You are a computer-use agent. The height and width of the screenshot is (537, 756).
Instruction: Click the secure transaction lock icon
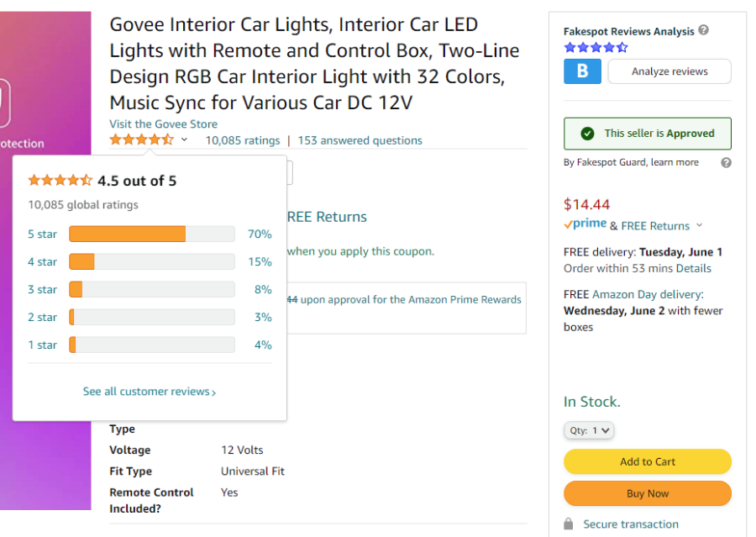click(x=569, y=524)
